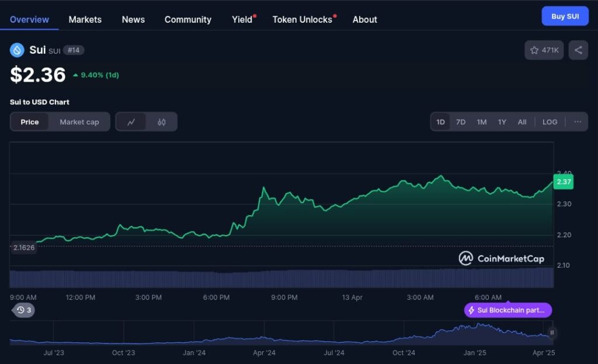Open the Yield tab
The image size is (598, 364).
click(242, 19)
